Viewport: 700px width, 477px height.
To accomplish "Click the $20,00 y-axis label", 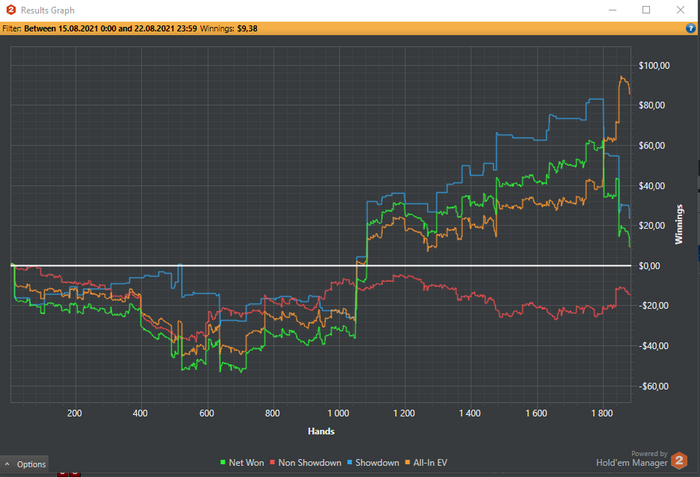I will pyautogui.click(x=652, y=226).
